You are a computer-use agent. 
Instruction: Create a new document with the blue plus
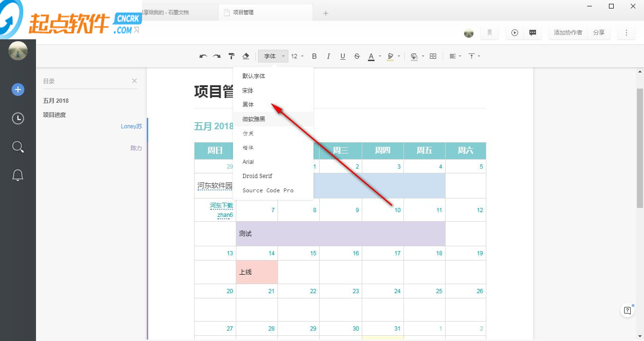(18, 90)
